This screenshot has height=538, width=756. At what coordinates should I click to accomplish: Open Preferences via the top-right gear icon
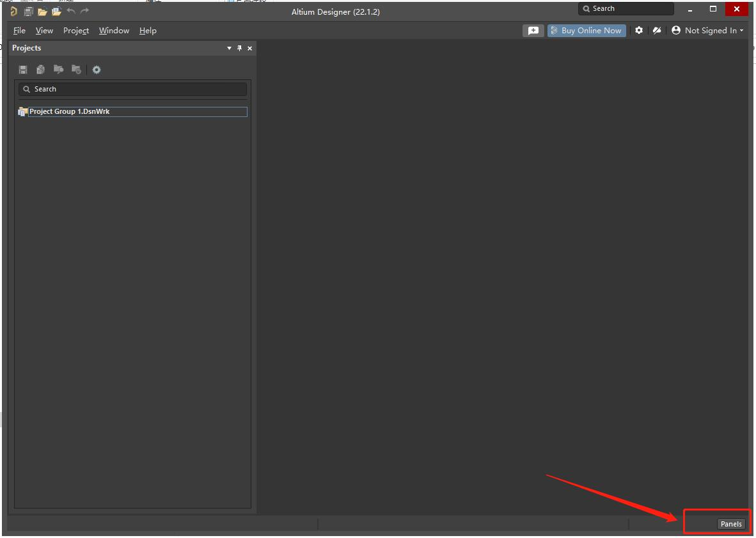pos(638,30)
